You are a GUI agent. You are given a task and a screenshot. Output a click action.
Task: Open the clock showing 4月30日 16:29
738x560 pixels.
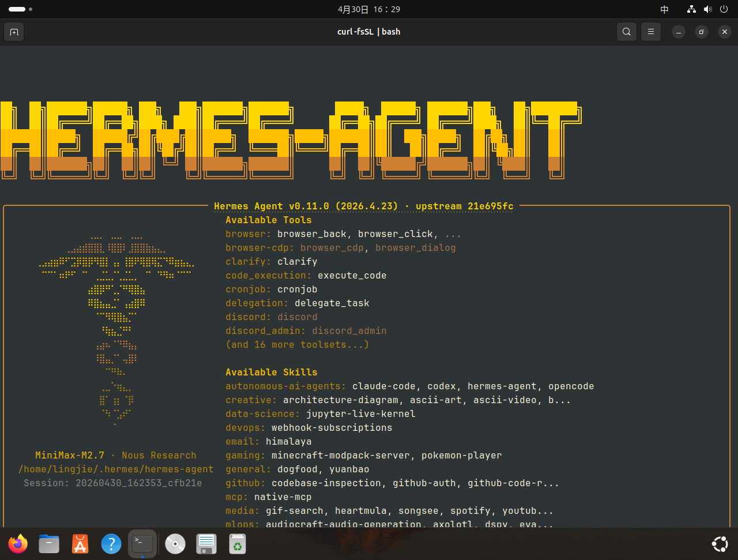click(369, 9)
